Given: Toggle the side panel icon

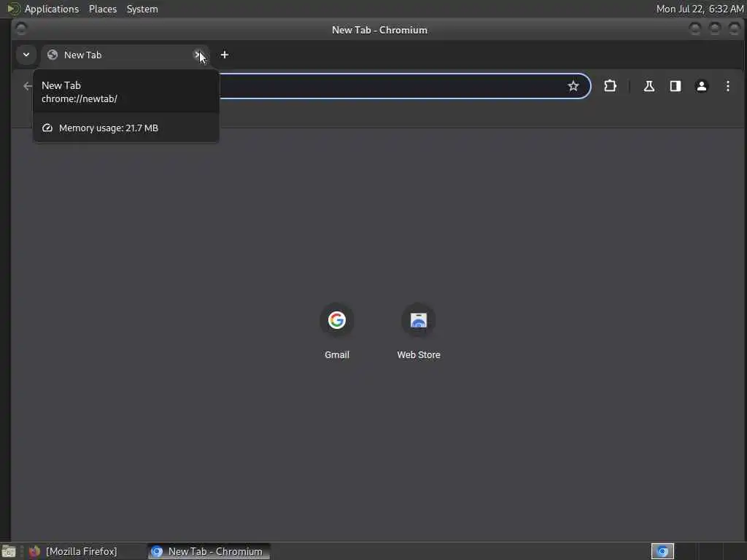Looking at the screenshot, I should 675,86.
